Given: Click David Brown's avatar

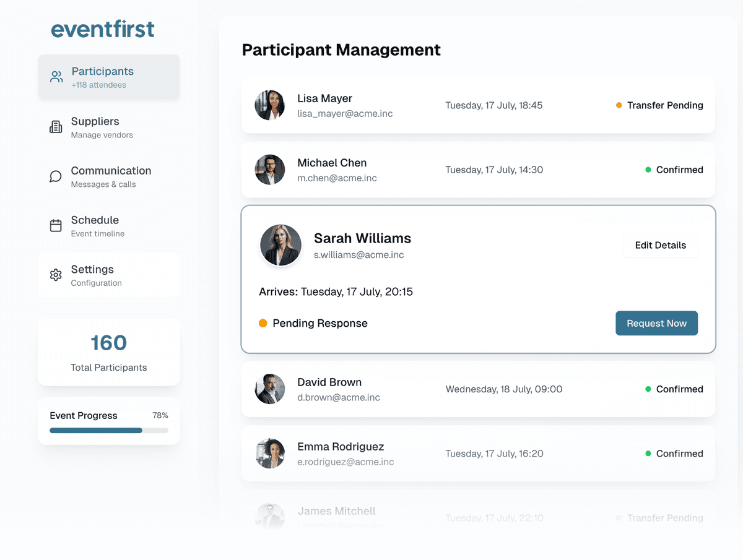Looking at the screenshot, I should (270, 389).
